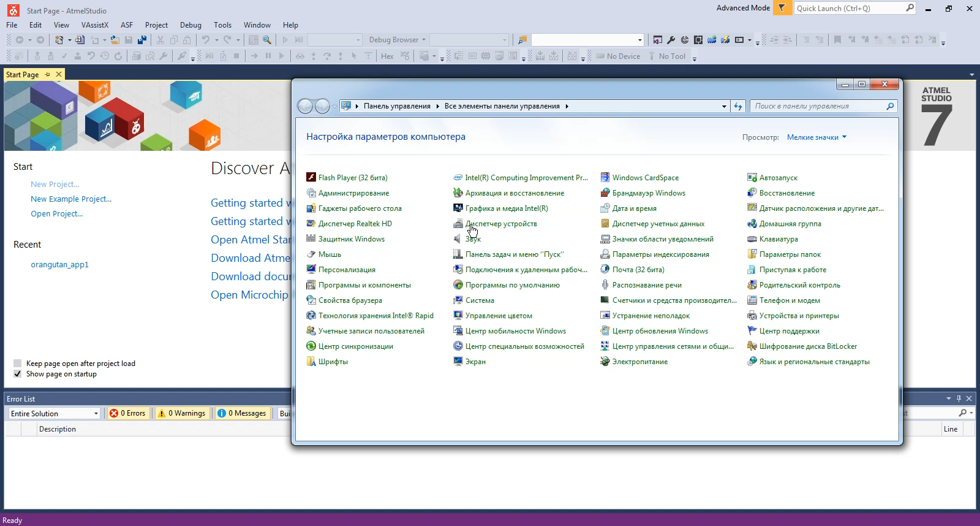The width and height of the screenshot is (980, 526).
Task: Click Open Microchip link on Start Page
Action: (249, 295)
